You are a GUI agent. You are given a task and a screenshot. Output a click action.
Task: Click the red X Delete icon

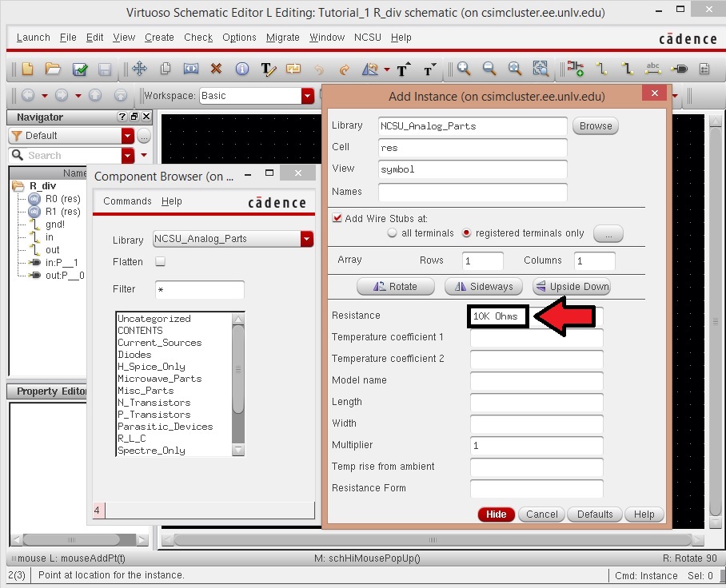pos(216,70)
